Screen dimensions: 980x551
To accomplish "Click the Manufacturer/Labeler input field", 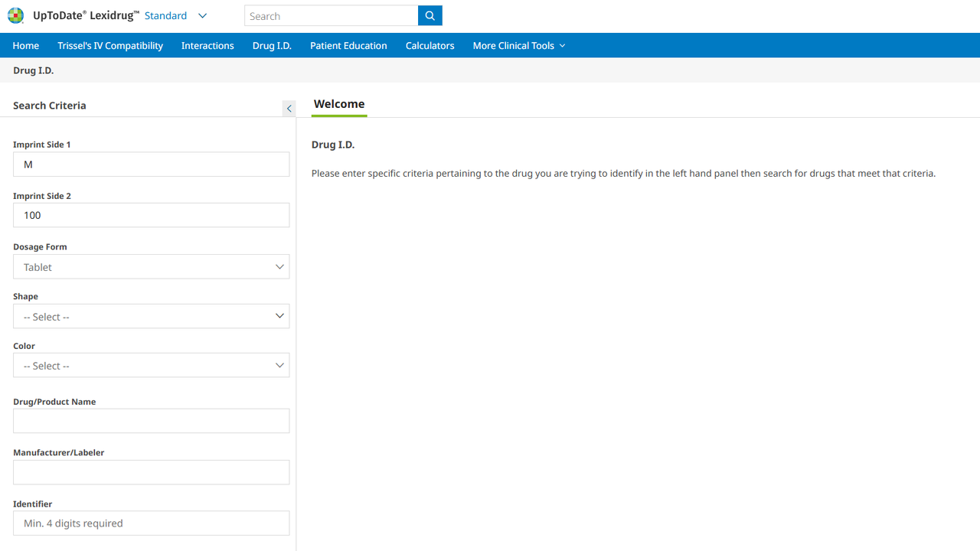I will pyautogui.click(x=151, y=472).
